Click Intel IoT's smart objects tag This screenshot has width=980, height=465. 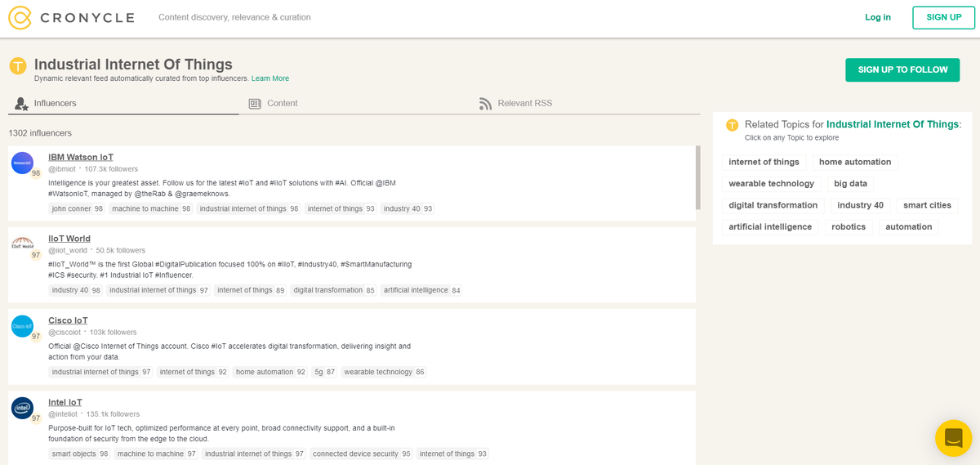(80, 454)
